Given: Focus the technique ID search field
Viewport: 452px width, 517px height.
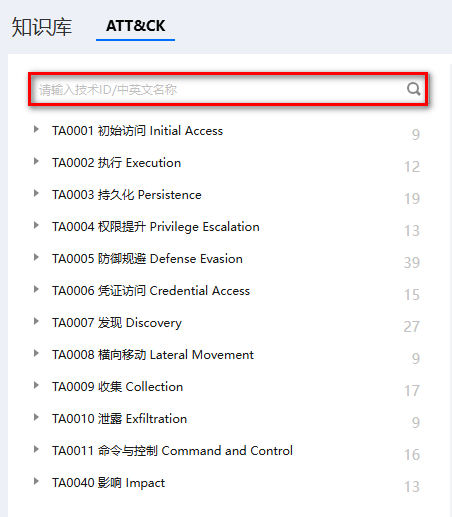Looking at the screenshot, I should (x=228, y=89).
